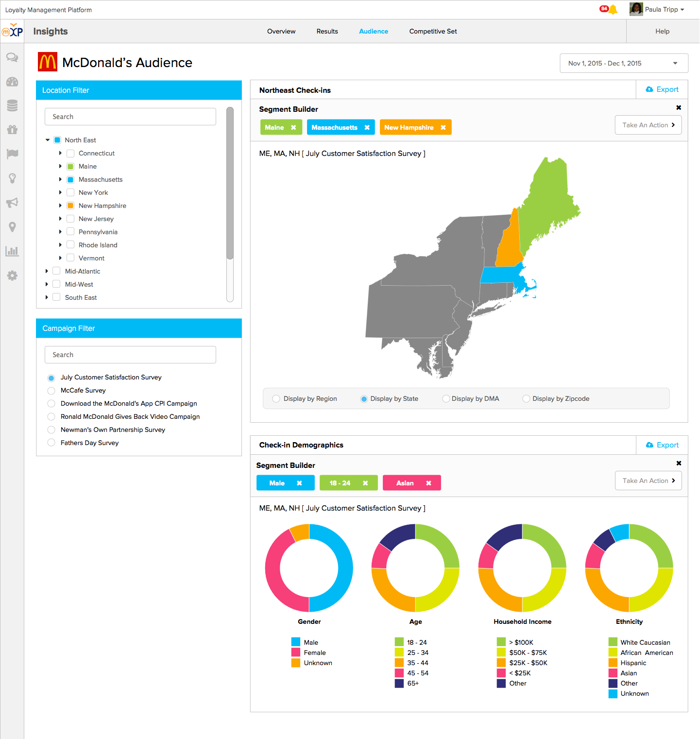Expand the Massachusetts tree node
The width and height of the screenshot is (700, 739).
coord(60,179)
